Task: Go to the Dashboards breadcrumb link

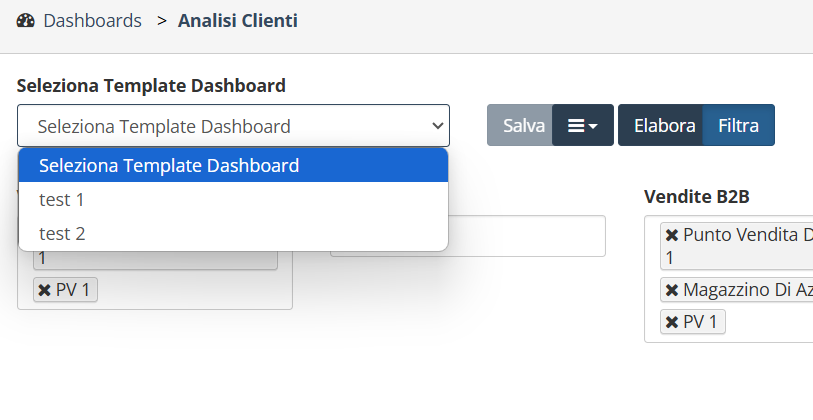Action: [92, 21]
